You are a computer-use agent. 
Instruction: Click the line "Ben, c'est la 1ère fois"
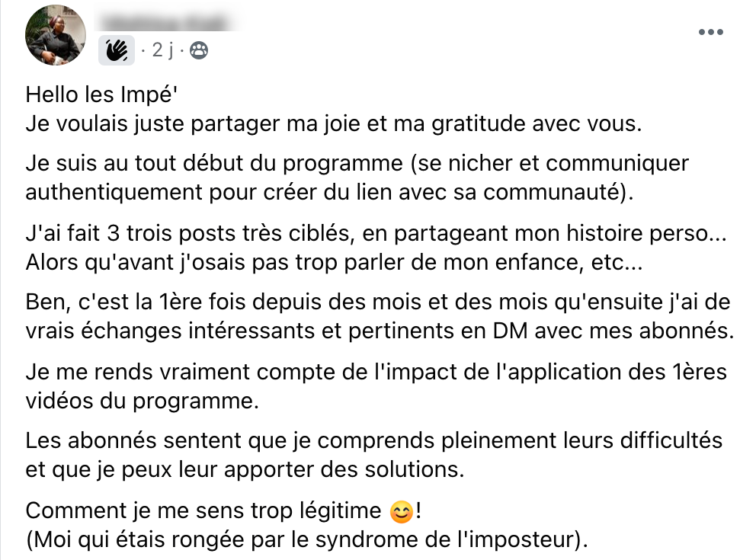tap(378, 302)
